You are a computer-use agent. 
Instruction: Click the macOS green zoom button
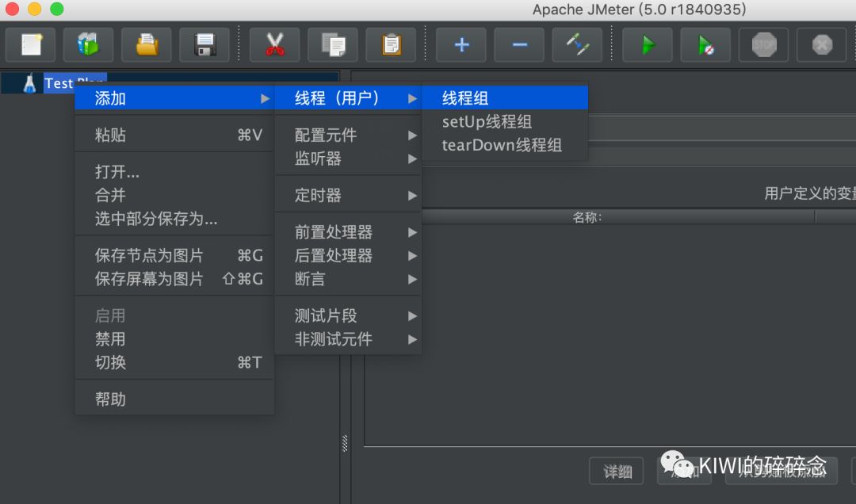click(x=57, y=9)
